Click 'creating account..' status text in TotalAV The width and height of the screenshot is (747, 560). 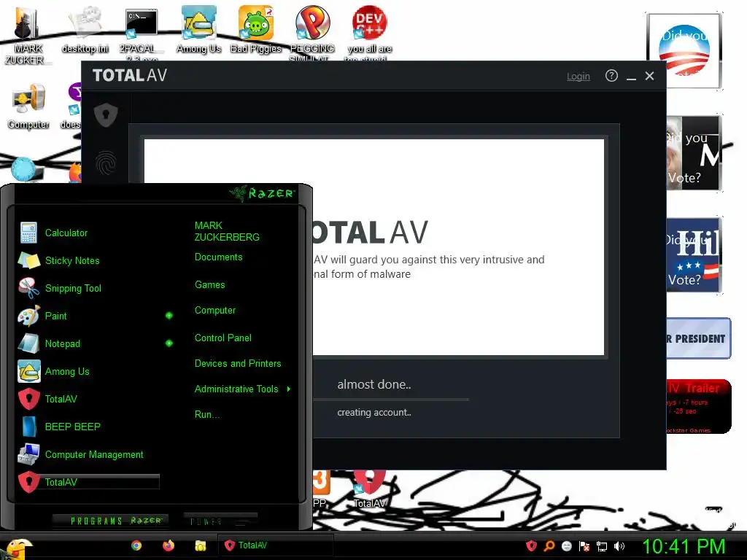374,413
